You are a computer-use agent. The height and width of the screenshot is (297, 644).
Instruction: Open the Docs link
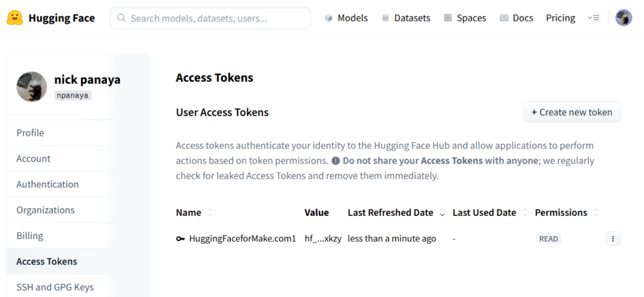tap(516, 18)
